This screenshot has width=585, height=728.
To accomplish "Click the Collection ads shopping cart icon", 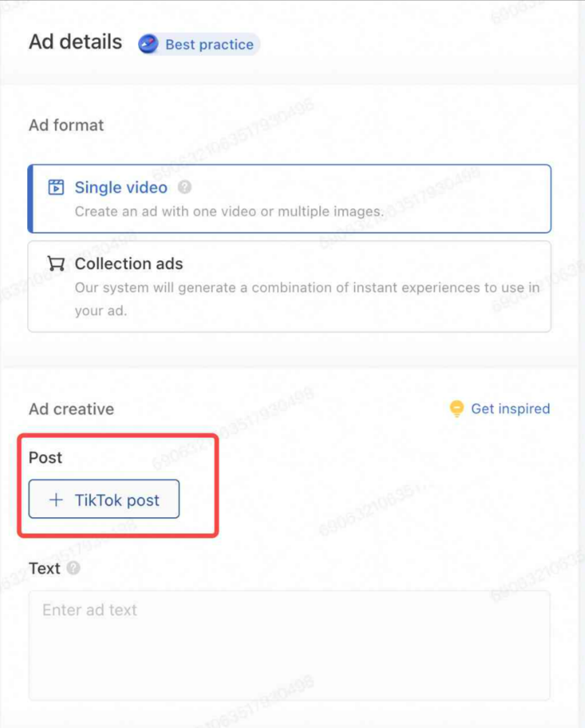I will pos(56,263).
